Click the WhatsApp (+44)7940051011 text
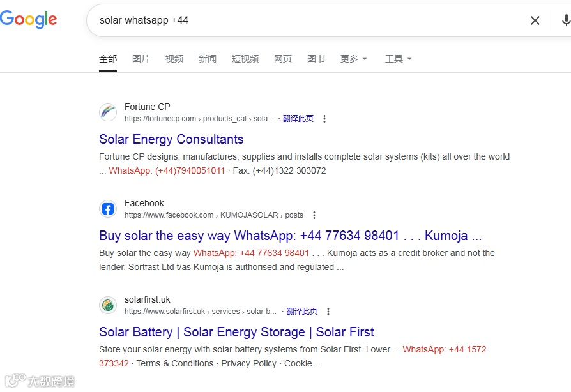 (167, 170)
